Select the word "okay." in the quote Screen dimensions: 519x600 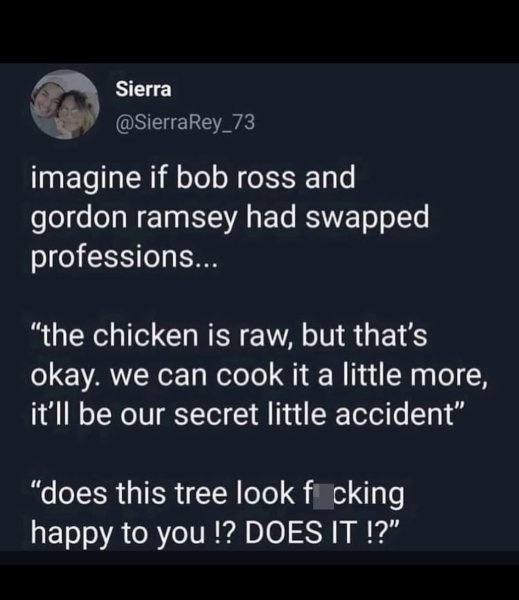pos(67,376)
